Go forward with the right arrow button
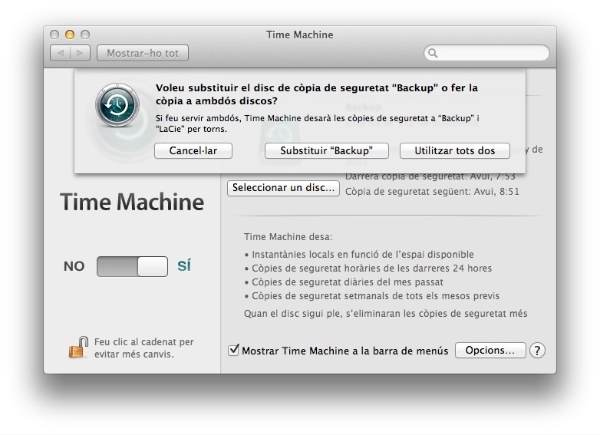 pos(80,53)
